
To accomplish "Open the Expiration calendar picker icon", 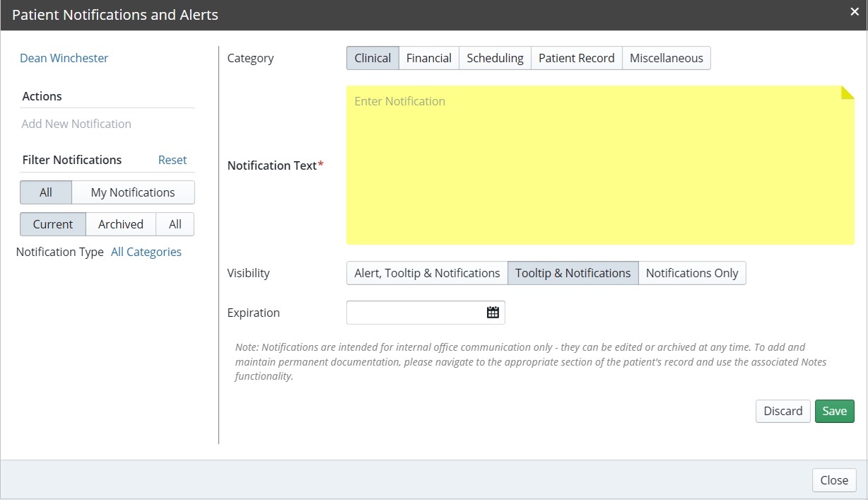I will click(x=493, y=313).
